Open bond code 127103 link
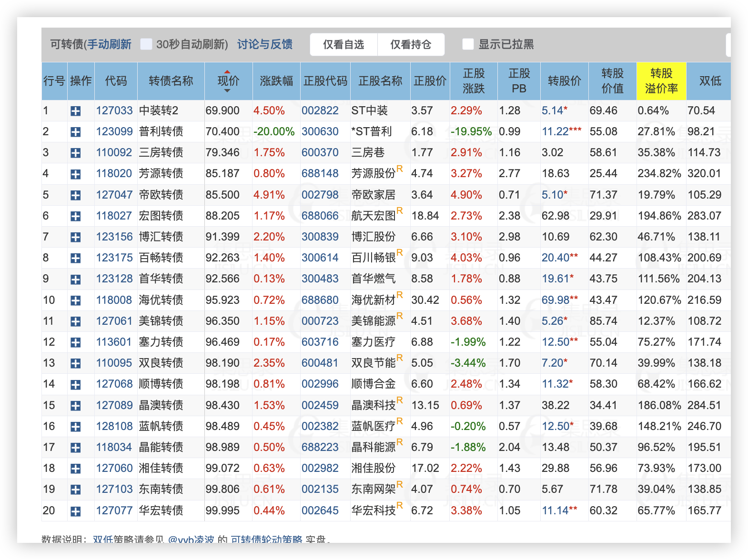The image size is (748, 560). pos(114,489)
